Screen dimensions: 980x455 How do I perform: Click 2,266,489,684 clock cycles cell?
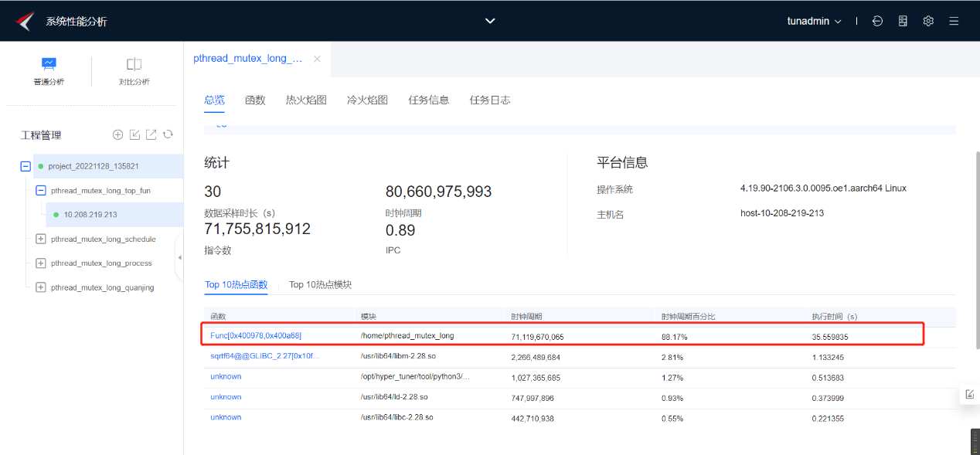coord(536,357)
